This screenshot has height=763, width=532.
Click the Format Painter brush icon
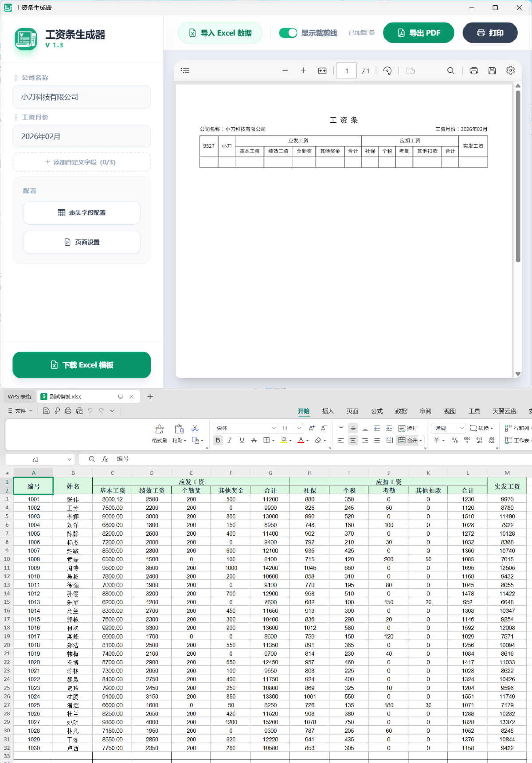[x=159, y=429]
